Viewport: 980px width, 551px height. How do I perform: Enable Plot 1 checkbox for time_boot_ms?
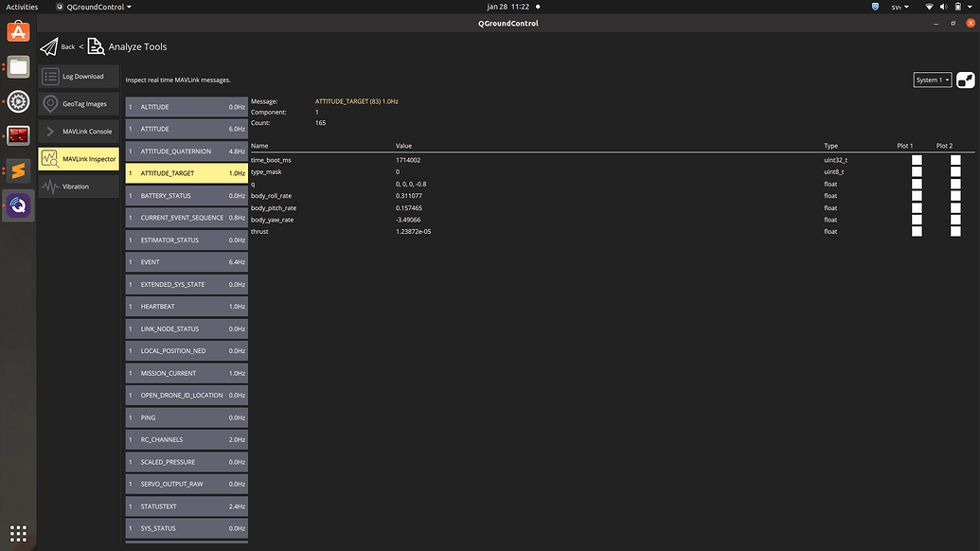(x=917, y=160)
